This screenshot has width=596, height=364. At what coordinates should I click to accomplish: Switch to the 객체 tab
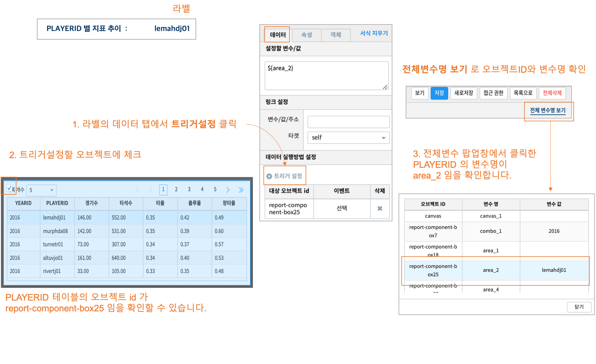(336, 35)
